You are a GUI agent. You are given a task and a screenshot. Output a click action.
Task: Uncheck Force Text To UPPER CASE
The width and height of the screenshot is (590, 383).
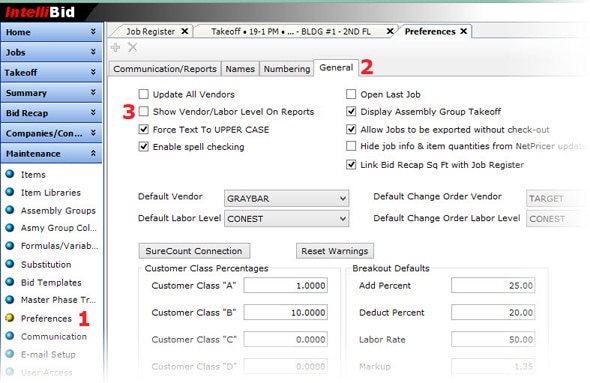[143, 129]
